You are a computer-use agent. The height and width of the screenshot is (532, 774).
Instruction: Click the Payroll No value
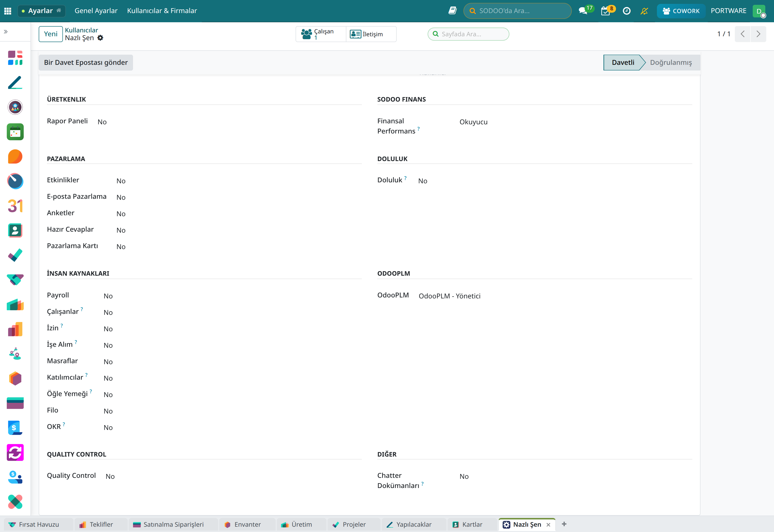click(108, 296)
